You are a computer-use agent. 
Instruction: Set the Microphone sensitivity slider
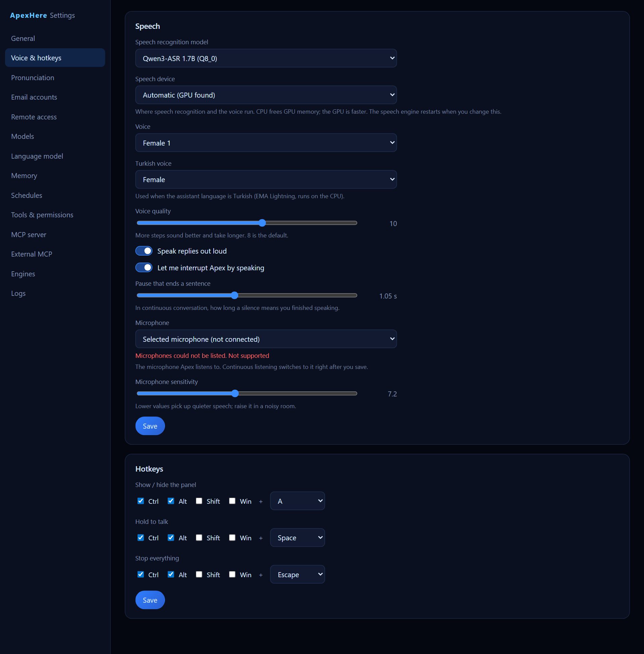click(247, 393)
